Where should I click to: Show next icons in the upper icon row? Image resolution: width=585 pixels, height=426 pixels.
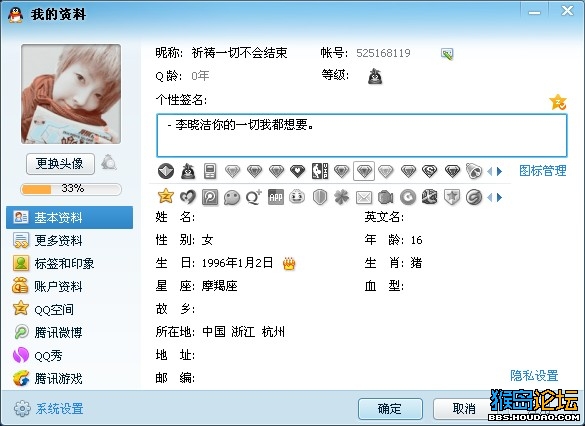[499, 171]
